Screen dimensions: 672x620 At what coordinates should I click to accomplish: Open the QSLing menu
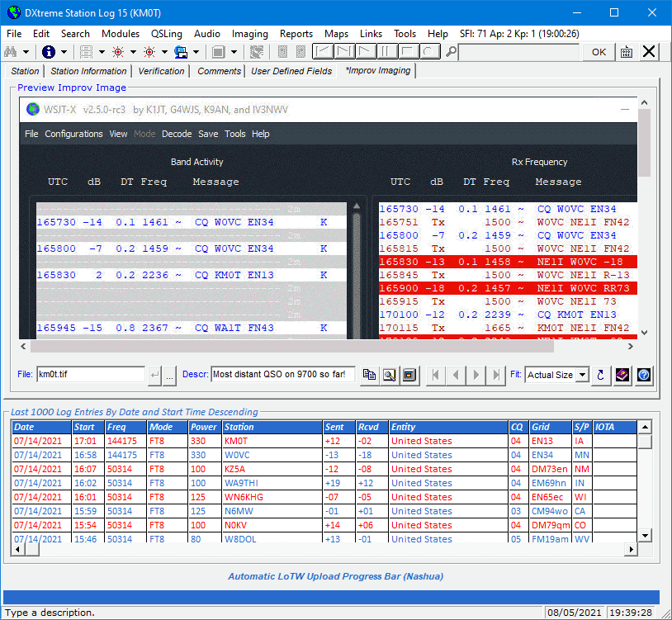click(167, 34)
